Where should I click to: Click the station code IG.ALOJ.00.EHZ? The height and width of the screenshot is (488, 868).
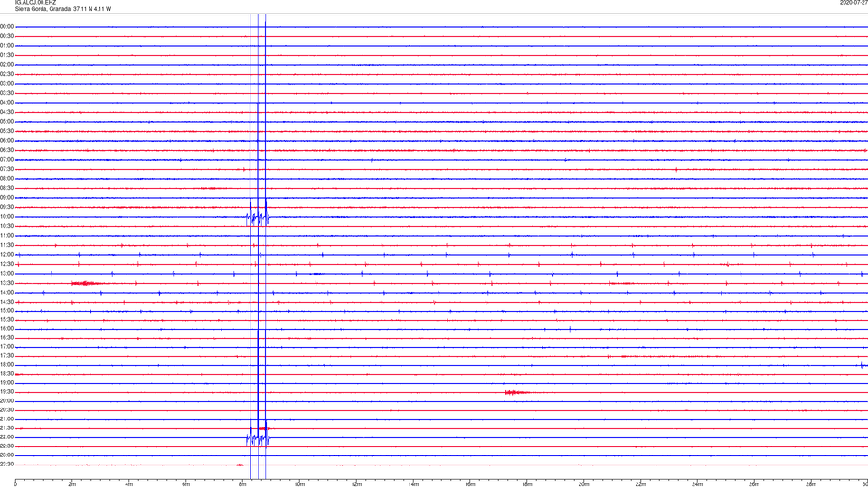pyautogui.click(x=35, y=3)
